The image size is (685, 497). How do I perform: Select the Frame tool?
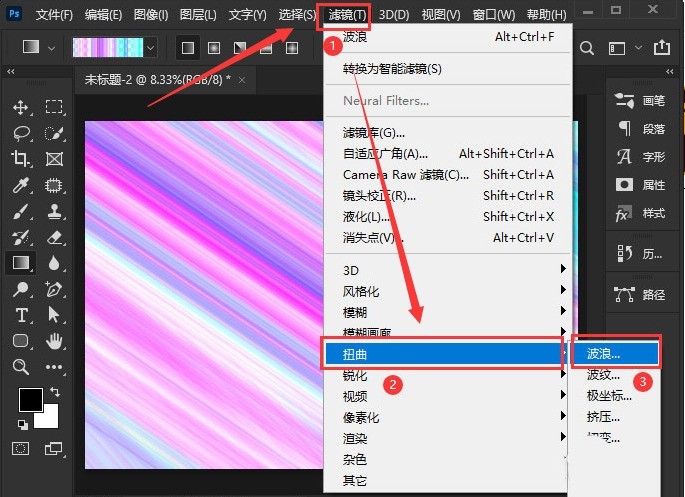(x=54, y=159)
